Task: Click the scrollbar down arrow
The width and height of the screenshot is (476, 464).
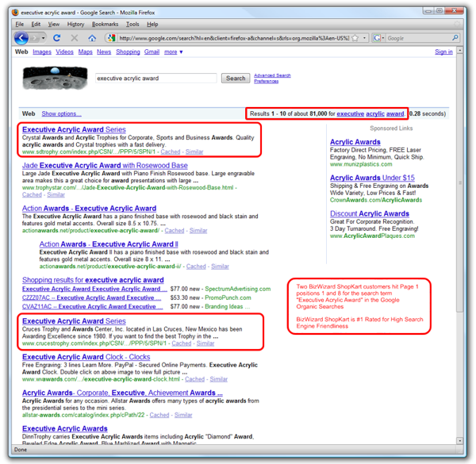Action: click(x=459, y=440)
